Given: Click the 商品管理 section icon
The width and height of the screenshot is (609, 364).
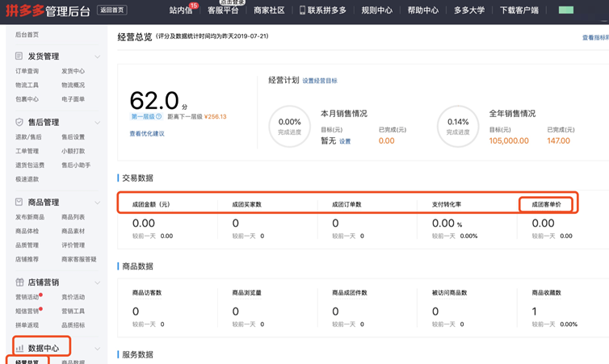Looking at the screenshot, I should pos(19,202).
